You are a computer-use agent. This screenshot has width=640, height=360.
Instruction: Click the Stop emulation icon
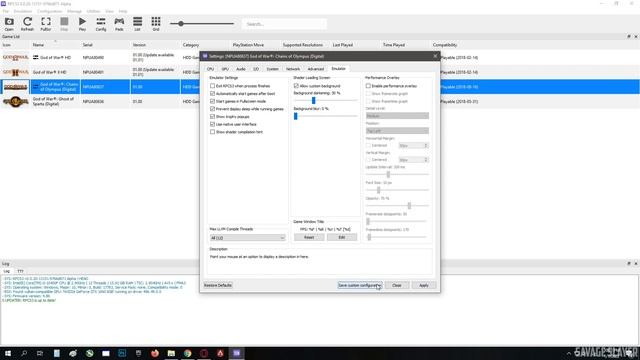pyautogui.click(x=64, y=24)
